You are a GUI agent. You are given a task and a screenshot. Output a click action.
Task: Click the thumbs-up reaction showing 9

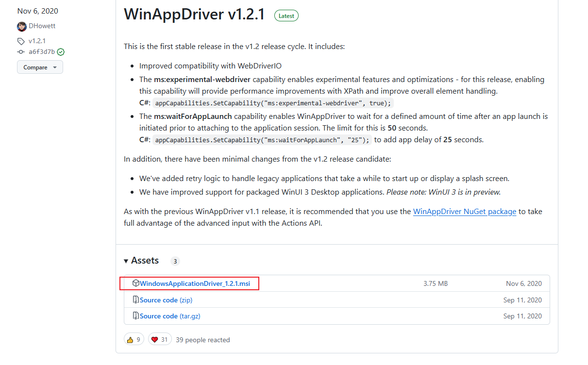click(x=134, y=339)
